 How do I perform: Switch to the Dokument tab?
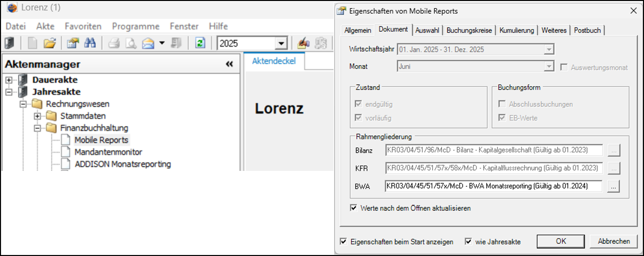tap(393, 29)
